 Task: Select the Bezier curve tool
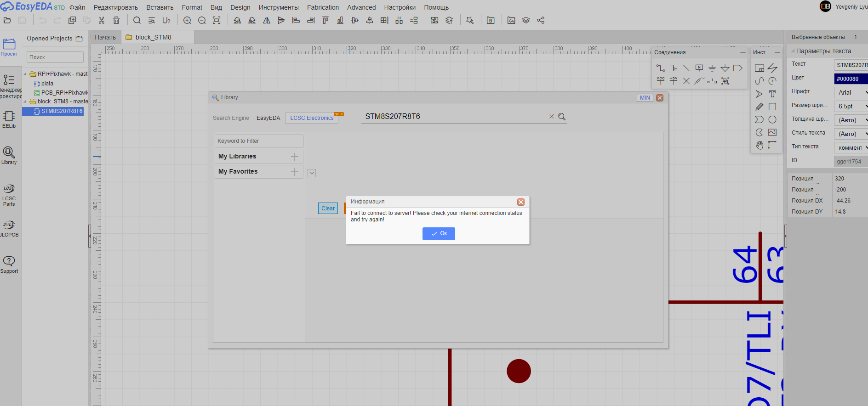(759, 81)
